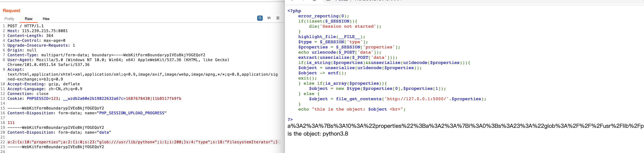
Task: Click the User-Agent Mozilla/5.0 header line
Action: pos(118,62)
